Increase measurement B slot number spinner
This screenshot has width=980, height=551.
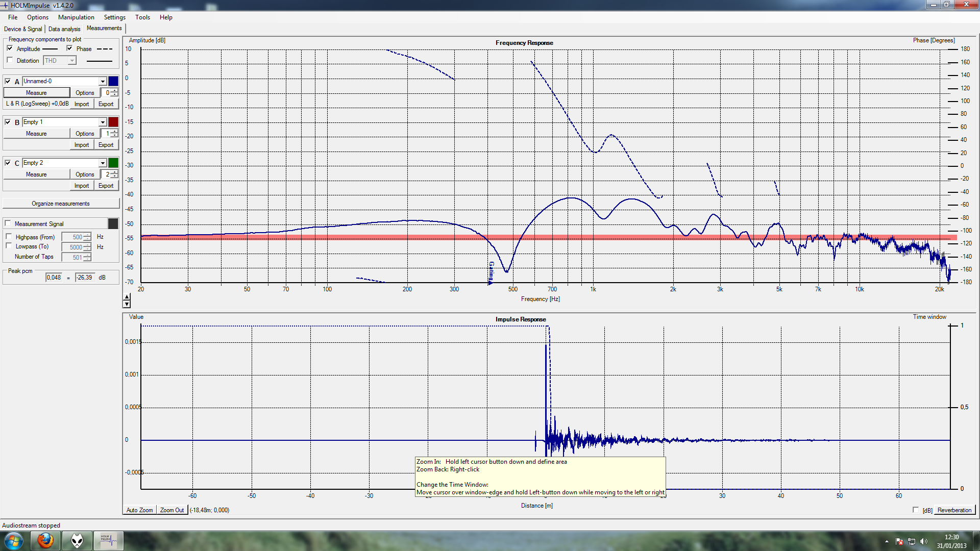[x=114, y=131]
